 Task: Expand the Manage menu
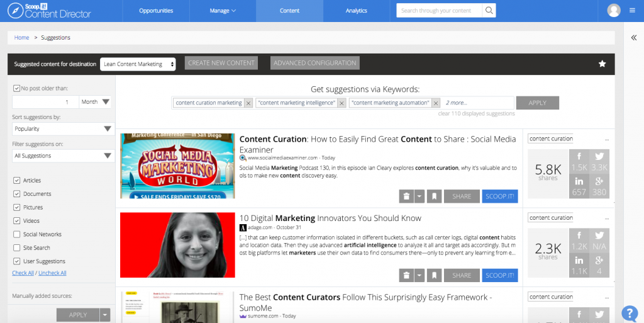223,11
